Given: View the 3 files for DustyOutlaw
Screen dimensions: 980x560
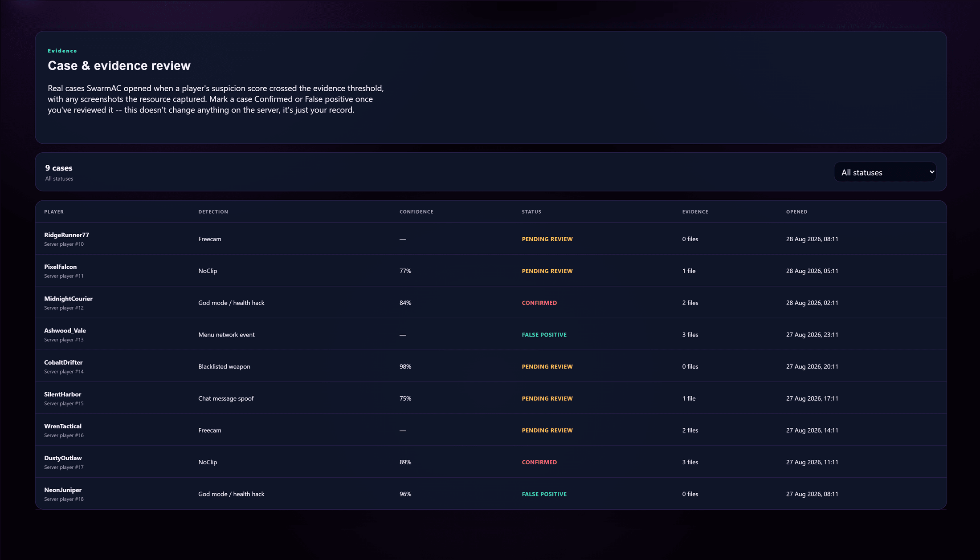Looking at the screenshot, I should pos(690,462).
